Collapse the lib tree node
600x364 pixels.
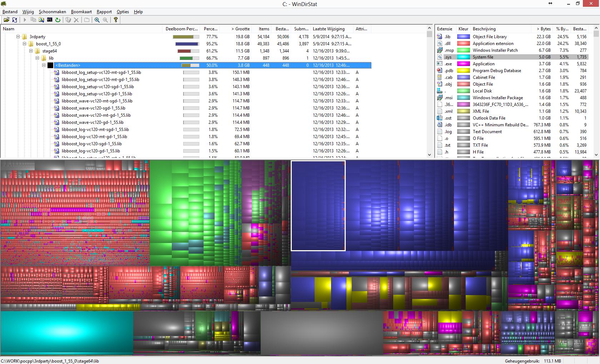pyautogui.click(x=37, y=58)
